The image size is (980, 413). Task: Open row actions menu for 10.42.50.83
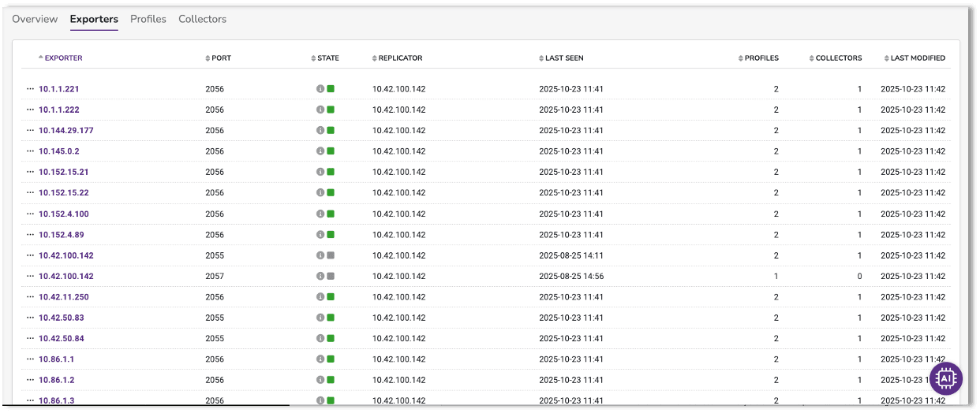click(30, 318)
